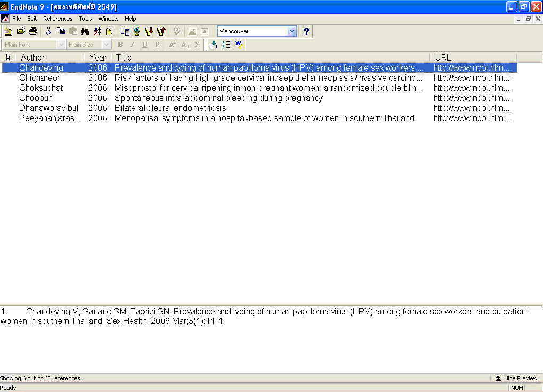This screenshot has width=543, height=392.
Task: Open the Plain Font dropdown
Action: [61, 44]
